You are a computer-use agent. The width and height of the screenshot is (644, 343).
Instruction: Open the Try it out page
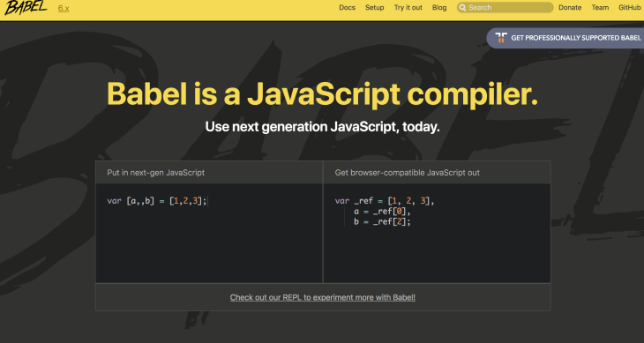pyautogui.click(x=408, y=7)
